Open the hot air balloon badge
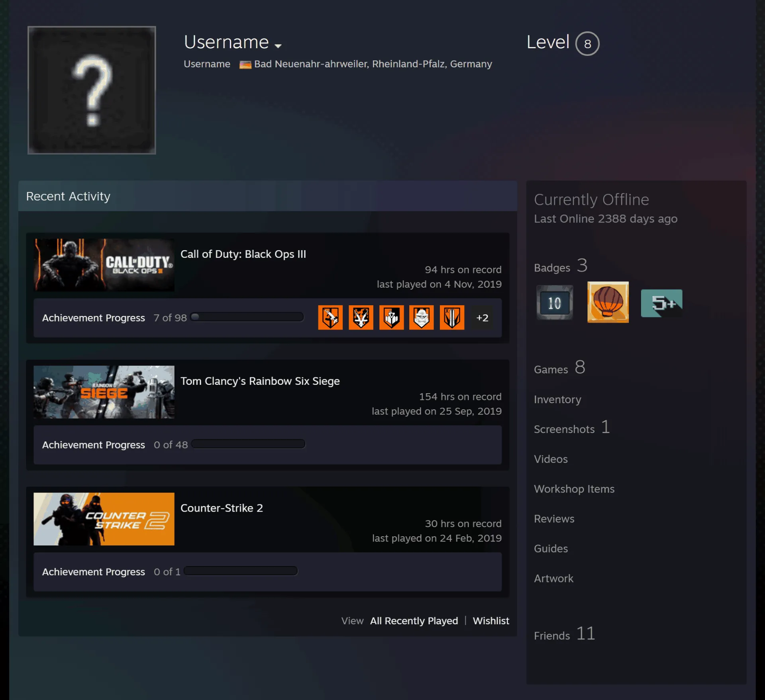The height and width of the screenshot is (700, 765). point(608,302)
